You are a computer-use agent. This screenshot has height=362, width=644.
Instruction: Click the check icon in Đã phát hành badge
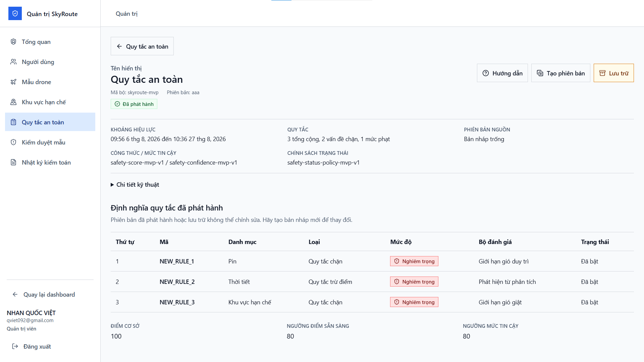pos(117,104)
